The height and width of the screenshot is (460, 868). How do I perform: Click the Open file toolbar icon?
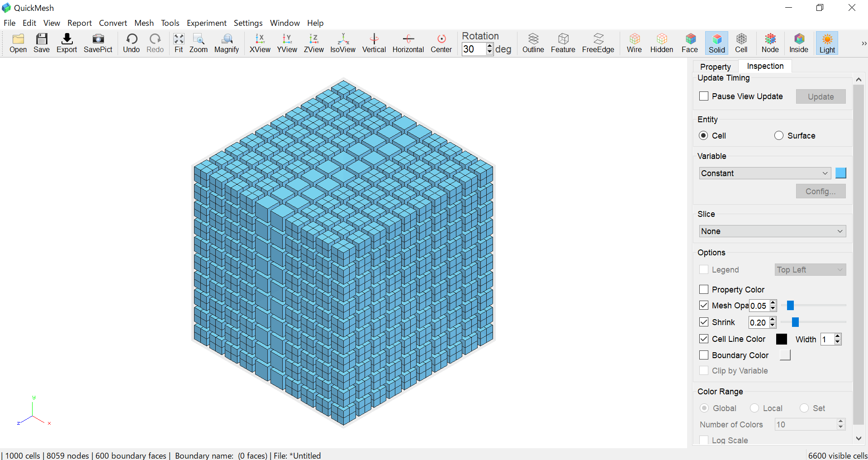(18, 43)
